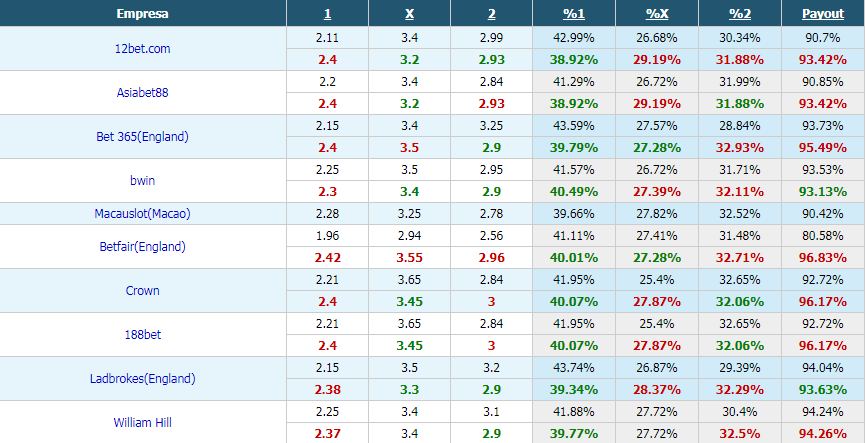
Task: Select William Hill %2 value 32.5%
Action: (740, 434)
